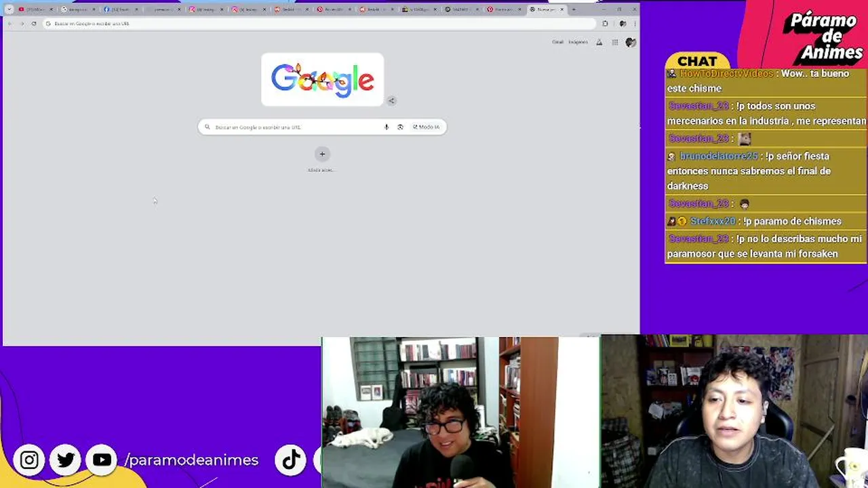
Task: Close the Nueva pestaña tab
Action: [561, 9]
